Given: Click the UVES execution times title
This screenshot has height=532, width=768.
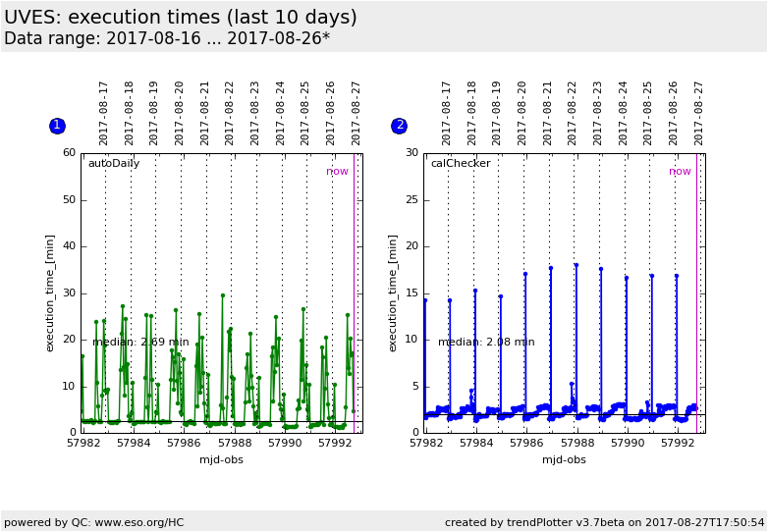Looking at the screenshot, I should [181, 18].
